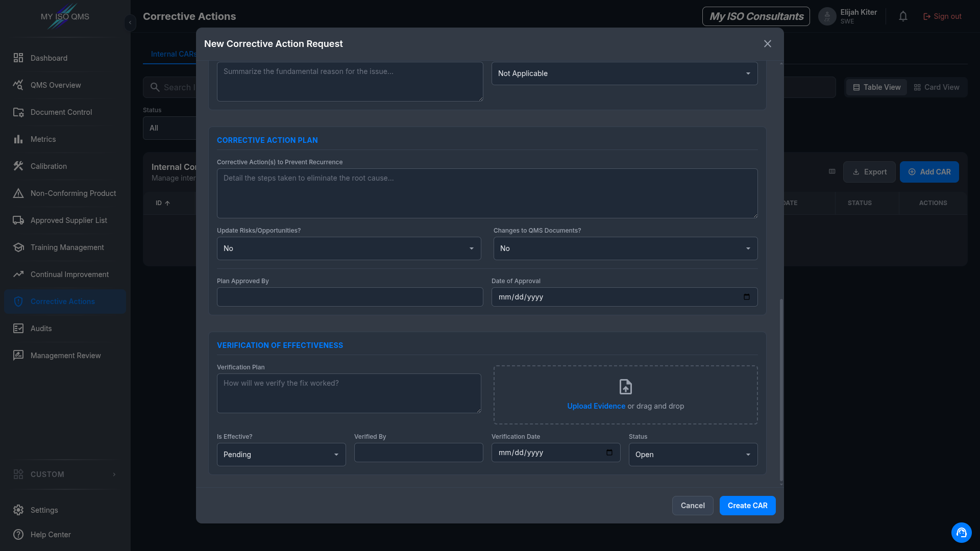
Task: Click the Upload Evidence link
Action: [x=596, y=406]
